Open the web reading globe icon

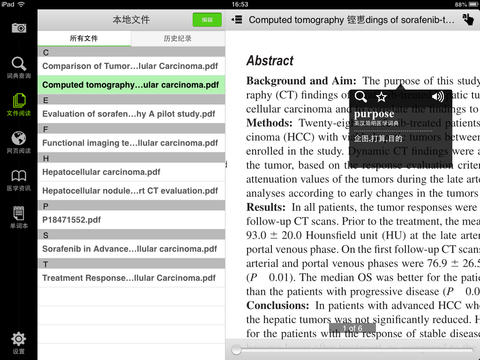pyautogui.click(x=19, y=142)
